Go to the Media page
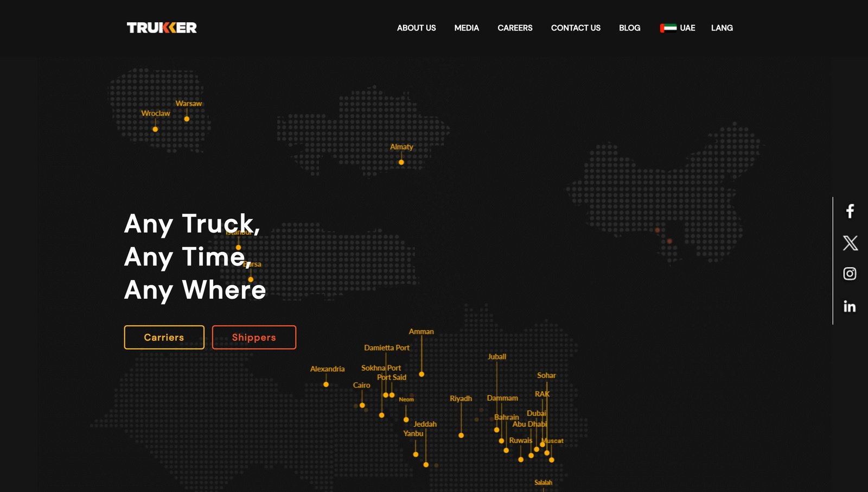Screen dimensions: 868x492 pyautogui.click(x=467, y=28)
